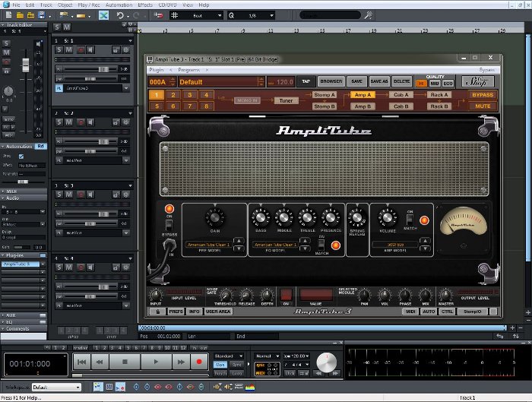Viewport: 532px width, 402px height.
Task: Click the fast forward transport button
Action: pos(181,362)
